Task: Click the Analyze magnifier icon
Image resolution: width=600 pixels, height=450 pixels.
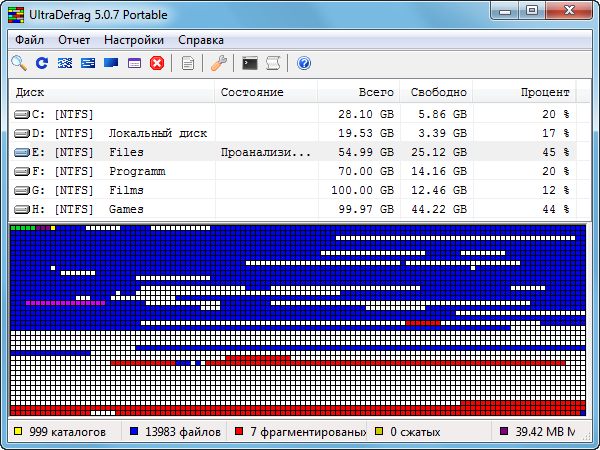Action: point(19,63)
